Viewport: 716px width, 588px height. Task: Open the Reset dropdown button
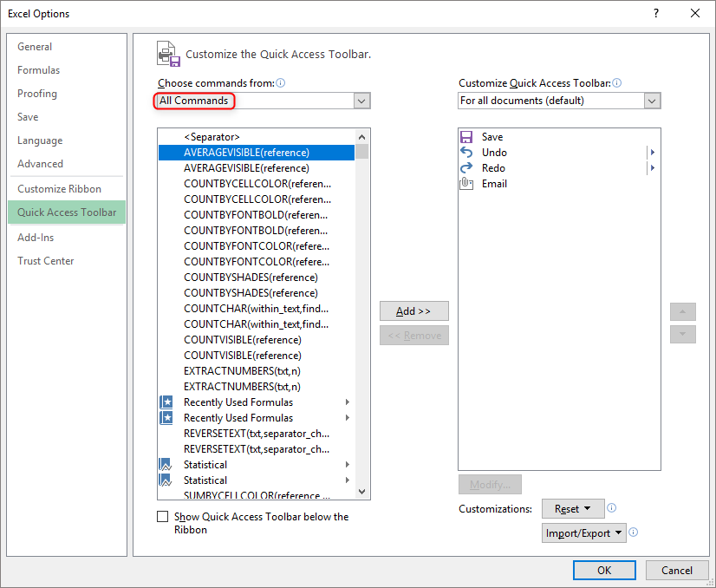tap(573, 508)
